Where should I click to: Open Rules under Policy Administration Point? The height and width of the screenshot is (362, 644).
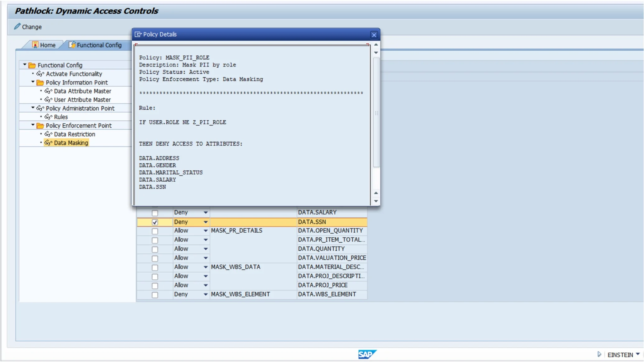pos(61,117)
